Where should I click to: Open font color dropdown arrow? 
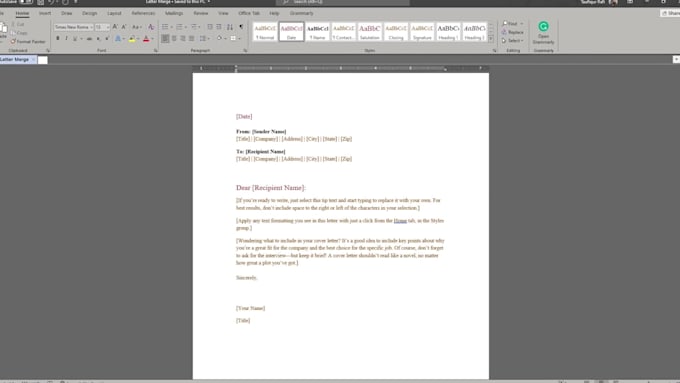tap(152, 39)
